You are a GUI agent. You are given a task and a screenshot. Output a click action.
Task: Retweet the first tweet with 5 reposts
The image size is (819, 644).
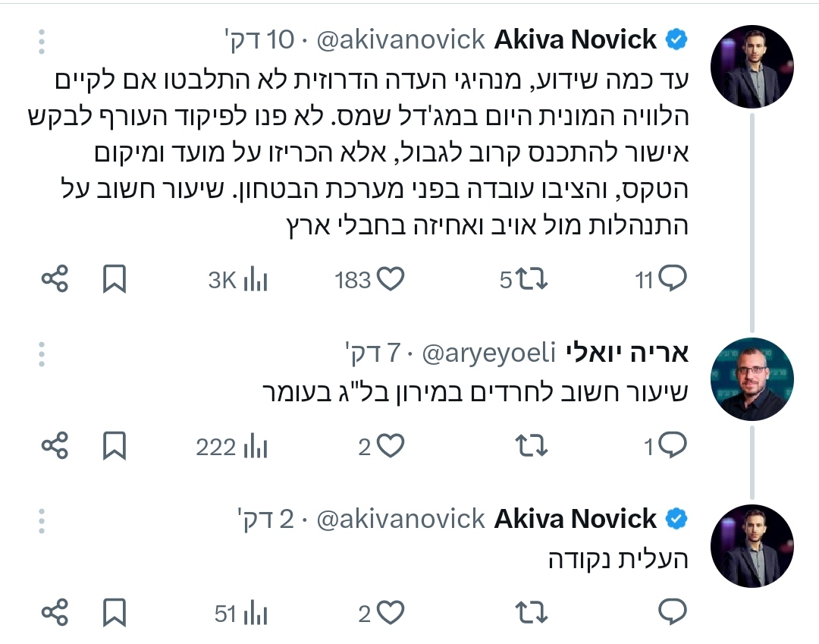(x=533, y=280)
